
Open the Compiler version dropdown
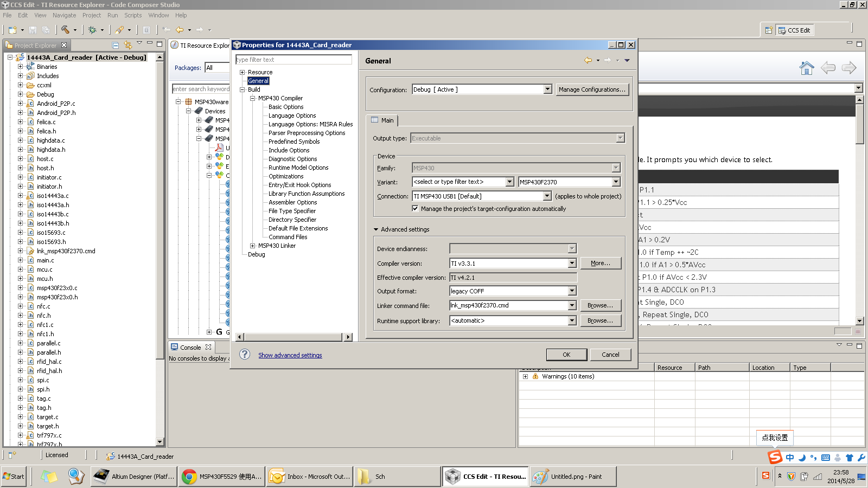point(572,264)
